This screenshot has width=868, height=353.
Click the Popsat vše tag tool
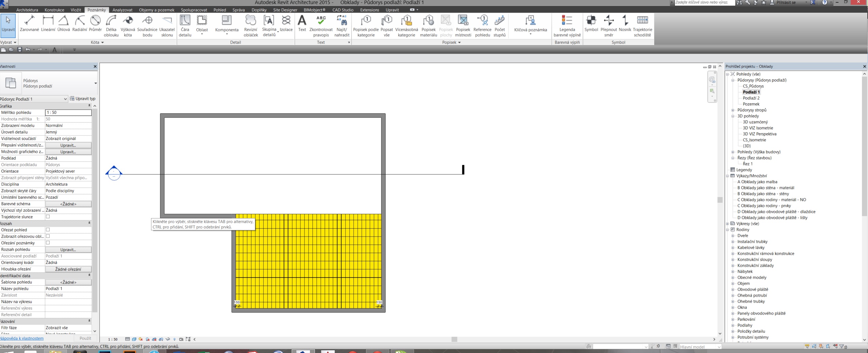coord(386,25)
